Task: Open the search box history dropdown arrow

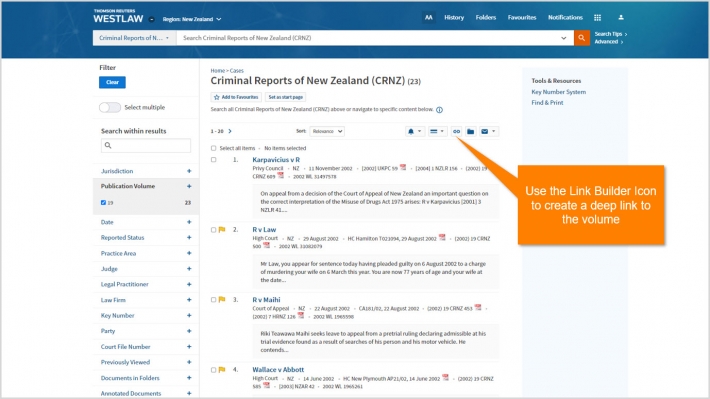Action: [564, 38]
